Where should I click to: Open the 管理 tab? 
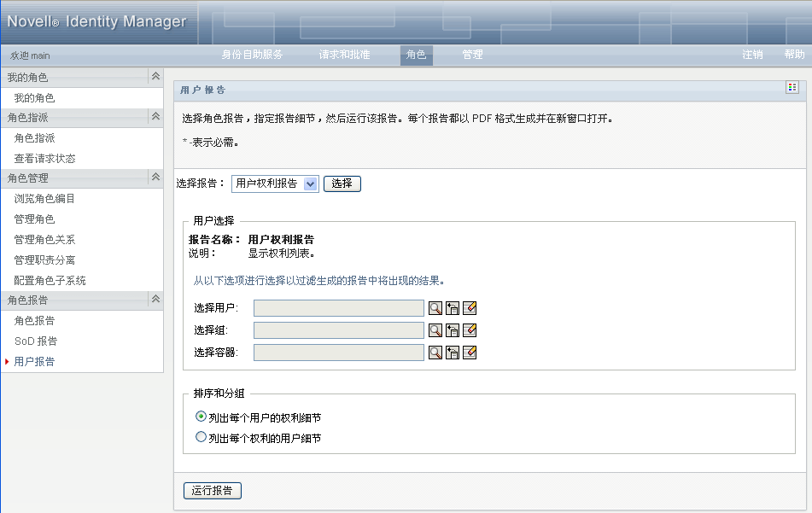pyautogui.click(x=472, y=55)
